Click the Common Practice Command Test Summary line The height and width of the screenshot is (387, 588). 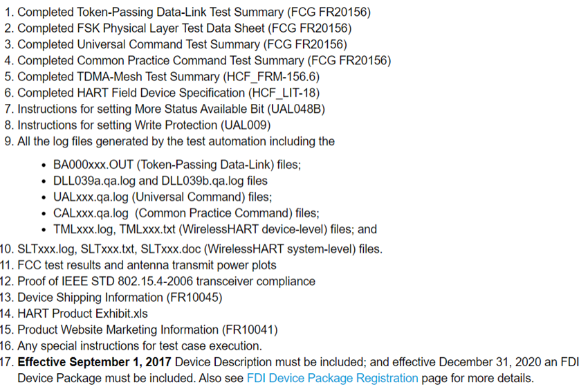tap(204, 60)
